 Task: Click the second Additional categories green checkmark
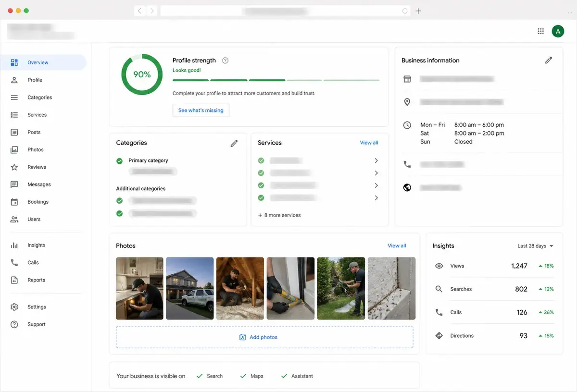119,213
